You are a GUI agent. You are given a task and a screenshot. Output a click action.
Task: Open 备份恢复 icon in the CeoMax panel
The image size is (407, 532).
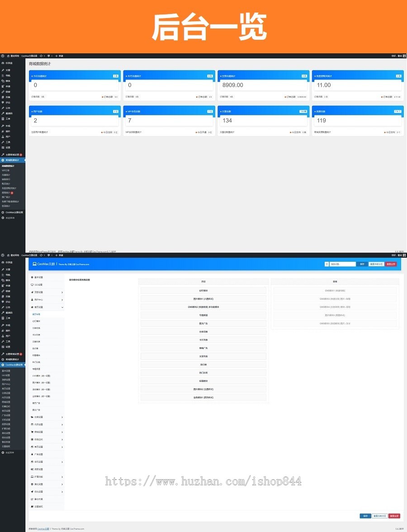(x=32, y=499)
